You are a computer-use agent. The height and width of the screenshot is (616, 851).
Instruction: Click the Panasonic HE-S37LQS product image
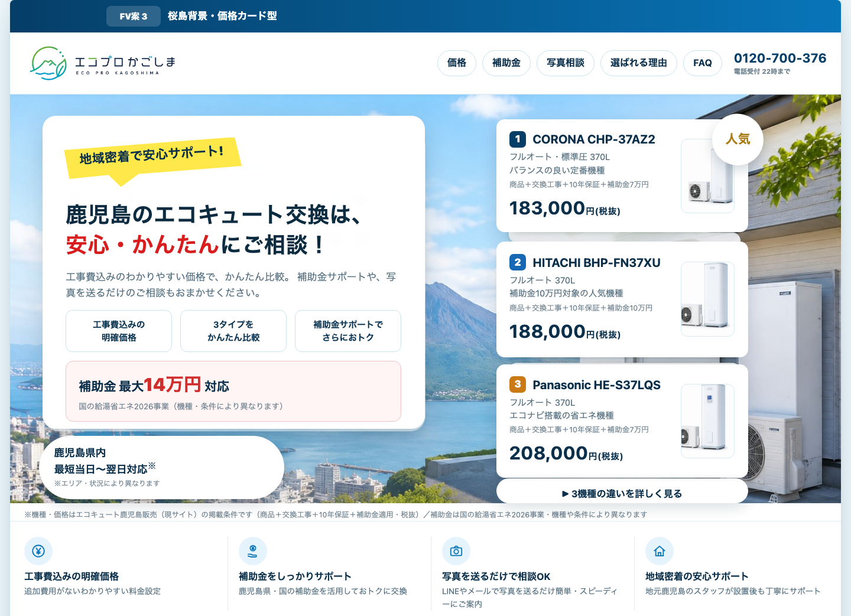[x=707, y=421]
